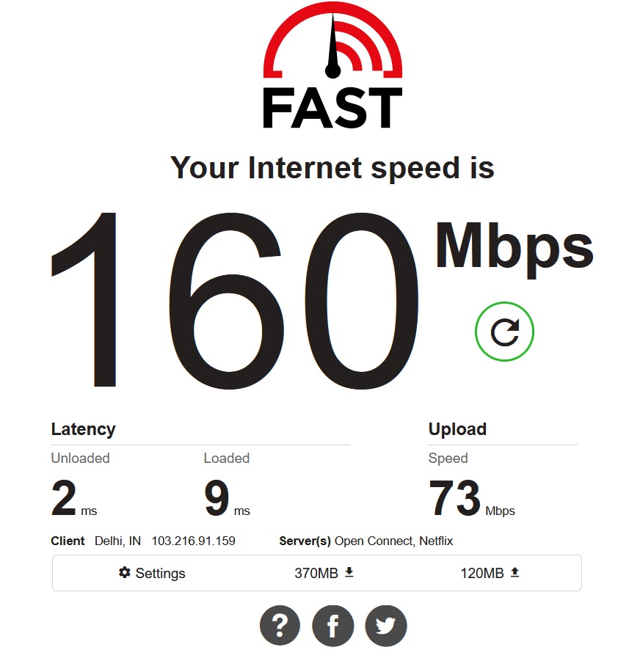Click the Open Connect, Netflix server text
618x672 pixels.
pyautogui.click(x=393, y=541)
